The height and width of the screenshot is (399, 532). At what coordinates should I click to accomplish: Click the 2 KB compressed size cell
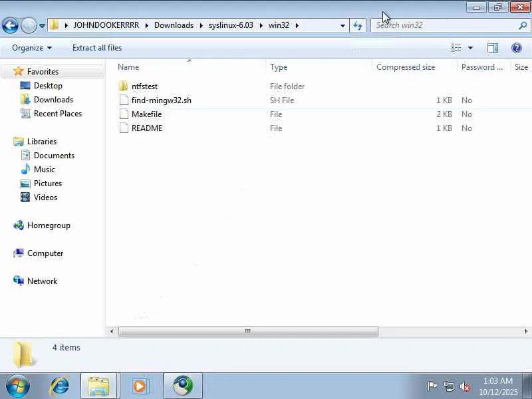click(444, 114)
